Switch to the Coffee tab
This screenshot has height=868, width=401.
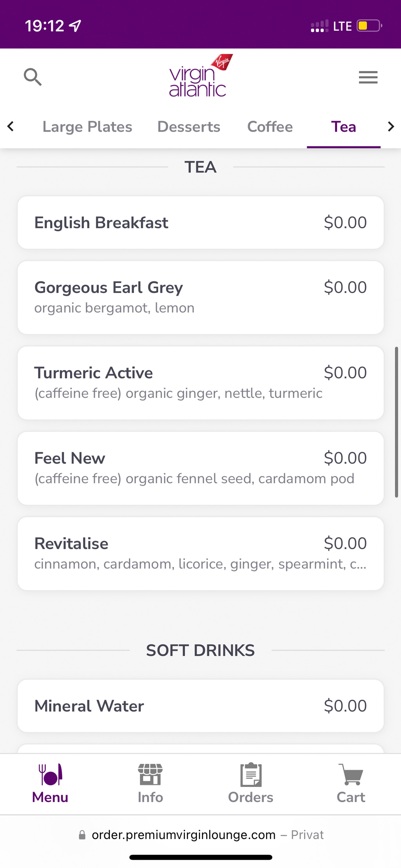270,127
